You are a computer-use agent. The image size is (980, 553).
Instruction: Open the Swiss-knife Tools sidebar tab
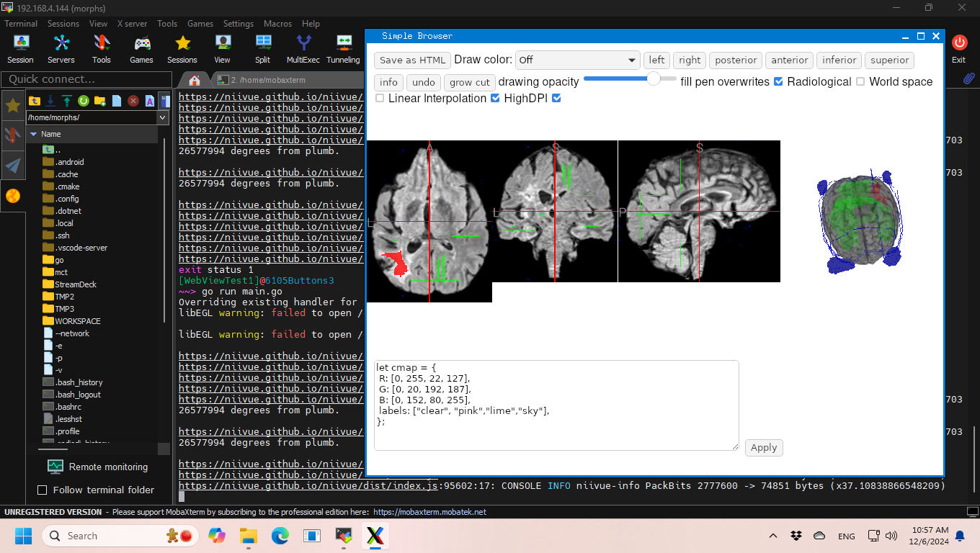tap(13, 135)
